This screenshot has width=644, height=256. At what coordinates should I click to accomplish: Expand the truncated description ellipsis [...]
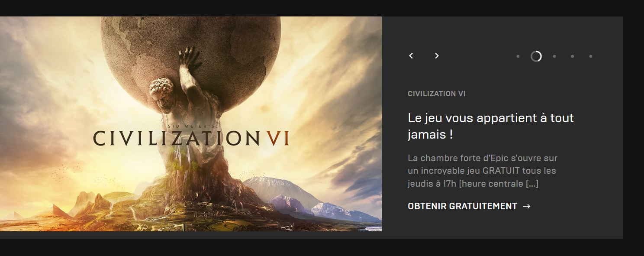click(x=532, y=184)
